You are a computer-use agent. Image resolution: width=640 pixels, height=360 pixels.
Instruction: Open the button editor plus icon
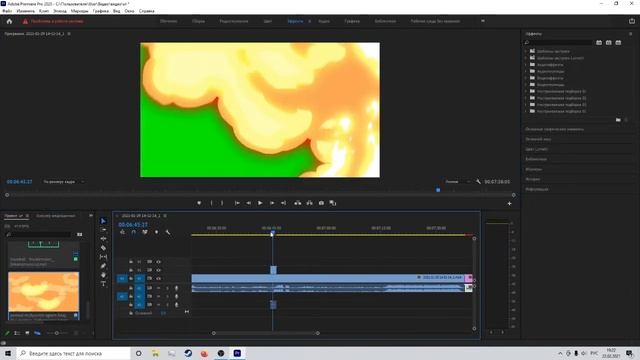[509, 203]
